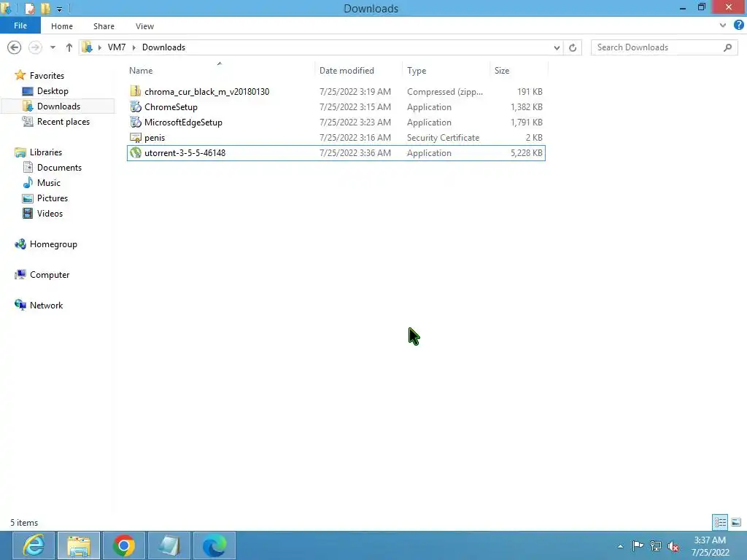The image size is (747, 560).
Task: Switch to the View ribbon tab
Action: pos(144,26)
